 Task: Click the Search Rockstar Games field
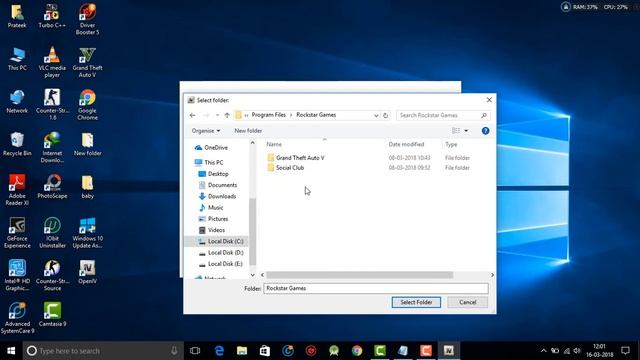pyautogui.click(x=443, y=116)
